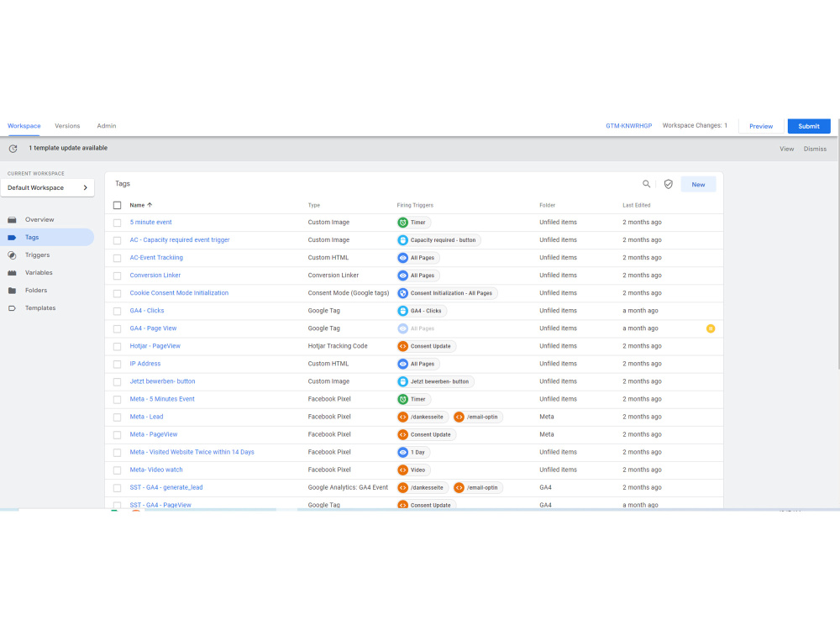The image size is (840, 630).
Task: Click View on the template update banner
Action: pyautogui.click(x=786, y=149)
